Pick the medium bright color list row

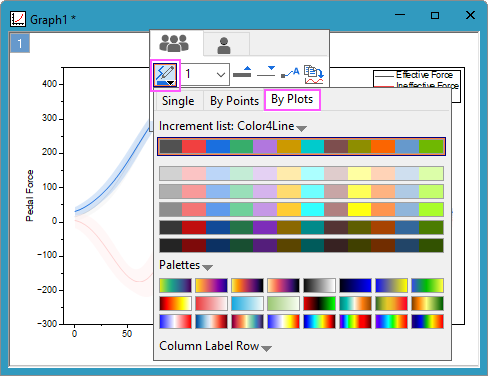301,209
